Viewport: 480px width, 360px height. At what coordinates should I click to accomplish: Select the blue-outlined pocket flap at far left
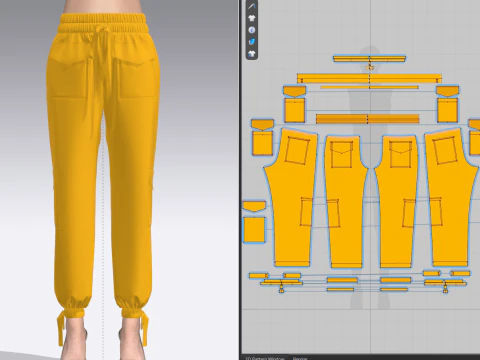254,206
